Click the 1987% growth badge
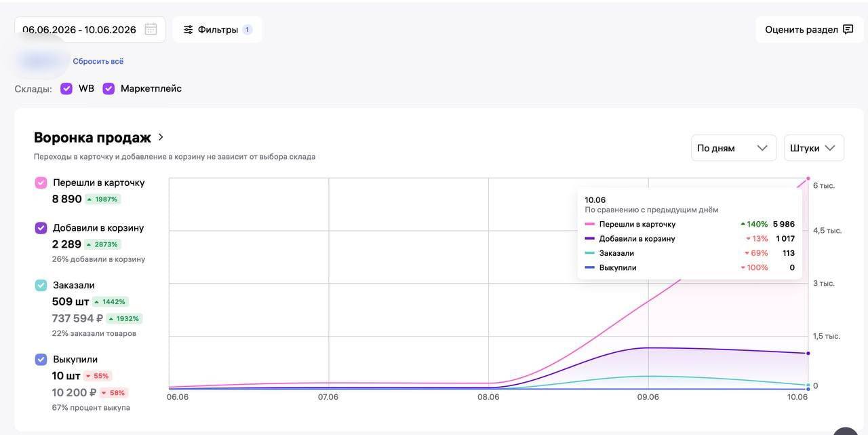 [x=102, y=200]
